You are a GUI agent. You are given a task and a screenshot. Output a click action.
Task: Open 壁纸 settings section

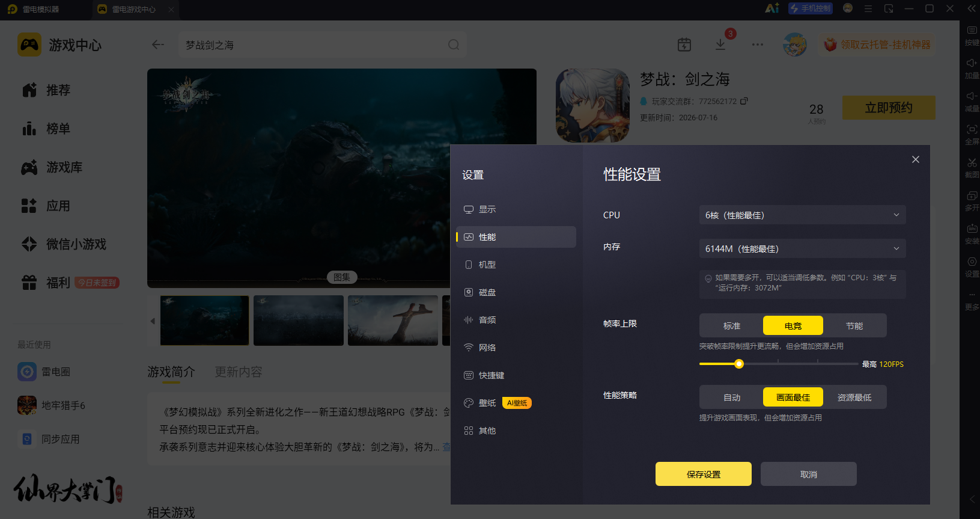click(516, 403)
